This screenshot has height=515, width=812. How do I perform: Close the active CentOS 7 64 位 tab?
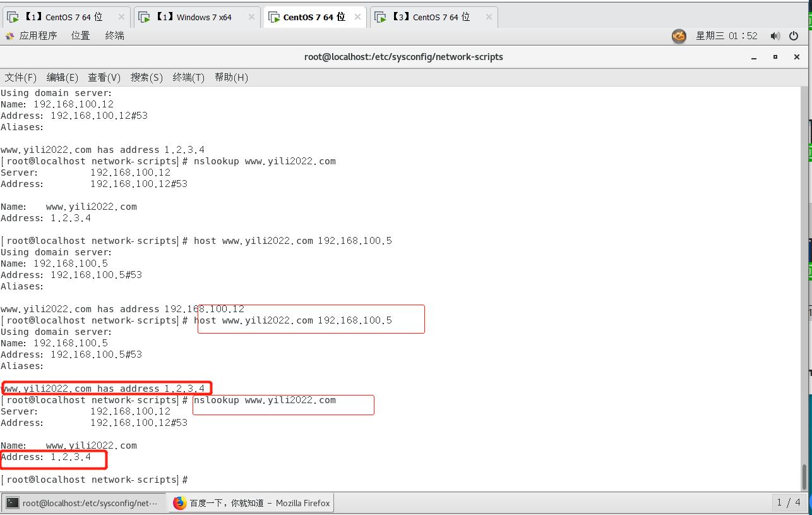(357, 17)
